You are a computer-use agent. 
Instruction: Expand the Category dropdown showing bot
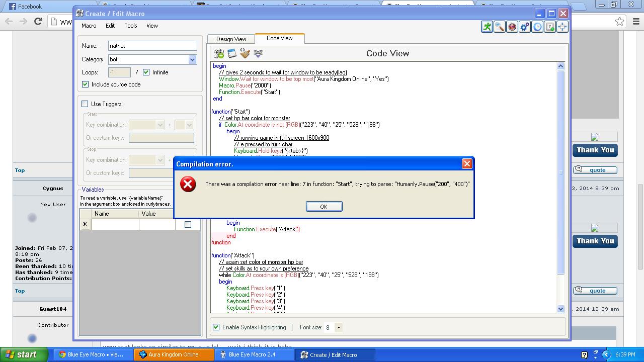point(192,59)
